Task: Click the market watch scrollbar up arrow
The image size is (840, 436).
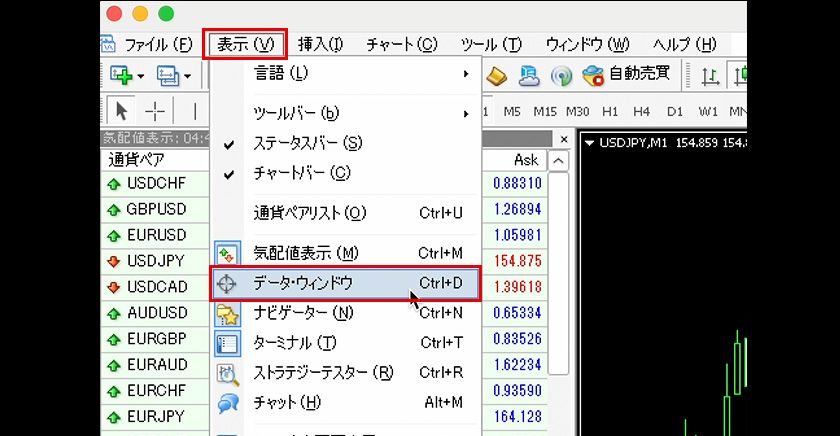Action: click(558, 161)
